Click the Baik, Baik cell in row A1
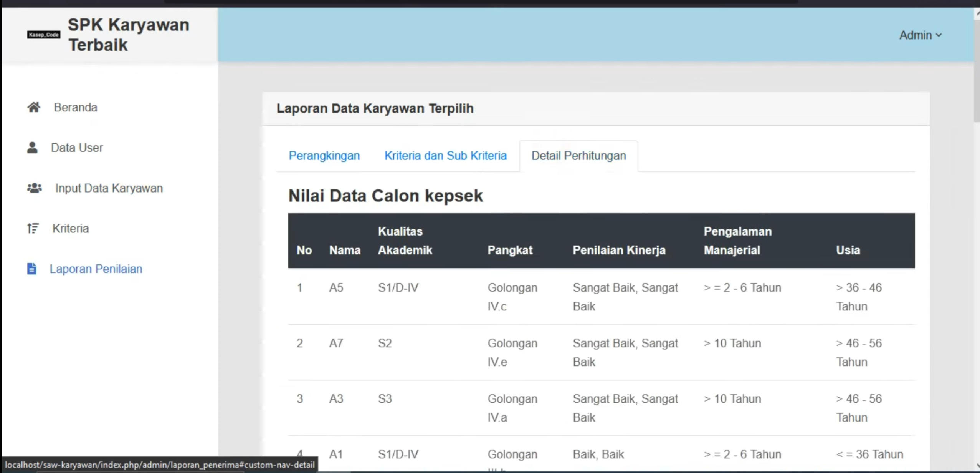The width and height of the screenshot is (980, 473). click(598, 454)
